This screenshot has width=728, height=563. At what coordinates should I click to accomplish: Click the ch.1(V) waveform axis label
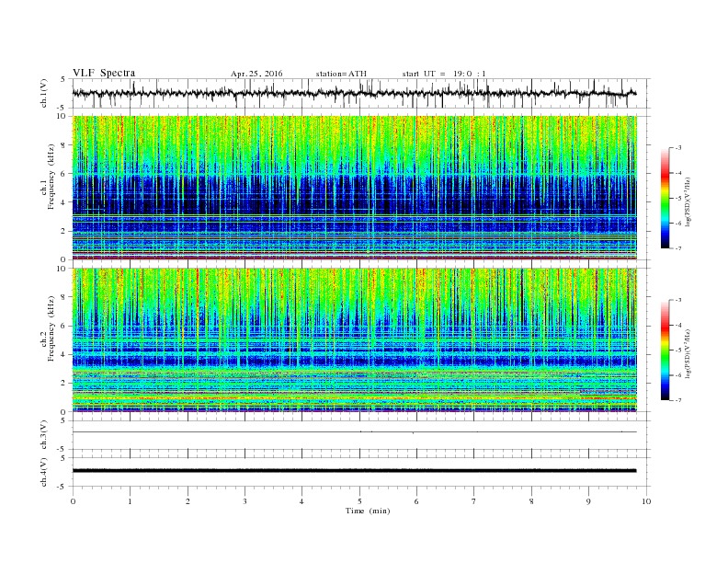tap(44, 95)
